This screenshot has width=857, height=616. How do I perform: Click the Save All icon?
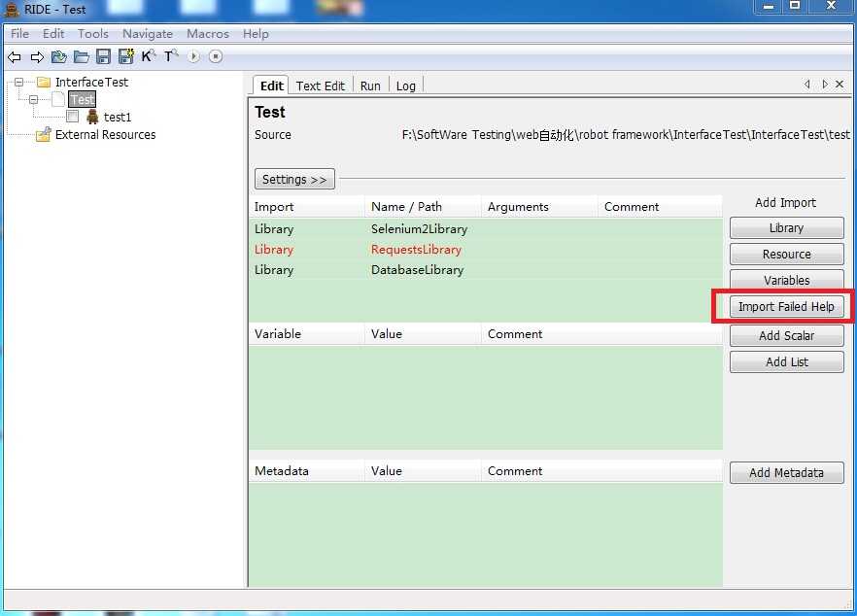coord(126,56)
